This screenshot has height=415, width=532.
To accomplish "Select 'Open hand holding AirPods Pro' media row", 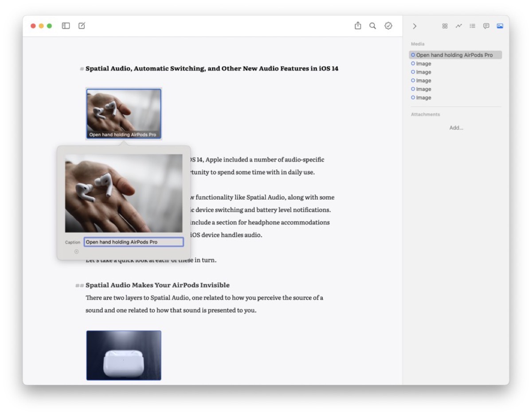I will [455, 55].
